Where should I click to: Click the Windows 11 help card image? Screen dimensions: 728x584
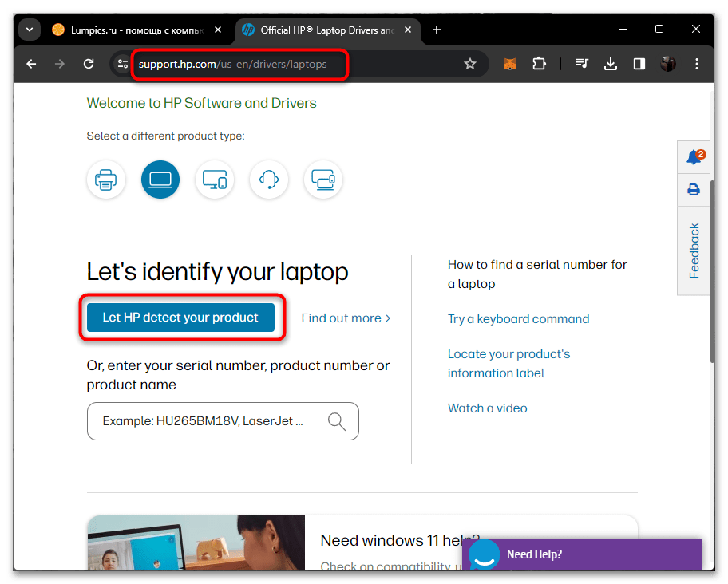pyautogui.click(x=196, y=543)
